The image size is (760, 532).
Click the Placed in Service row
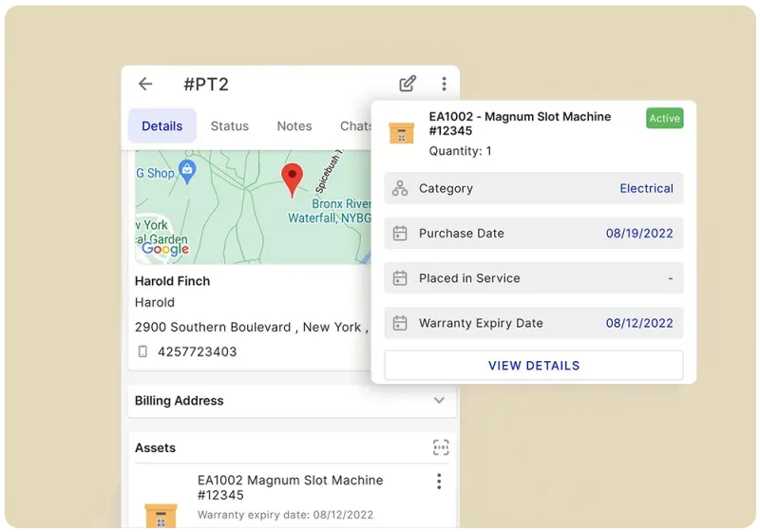pyautogui.click(x=534, y=278)
